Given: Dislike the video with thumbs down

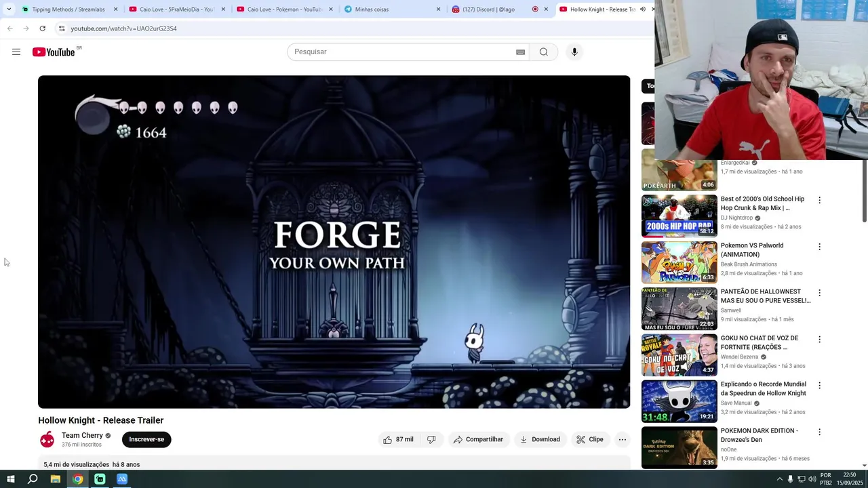Looking at the screenshot, I should [x=431, y=439].
